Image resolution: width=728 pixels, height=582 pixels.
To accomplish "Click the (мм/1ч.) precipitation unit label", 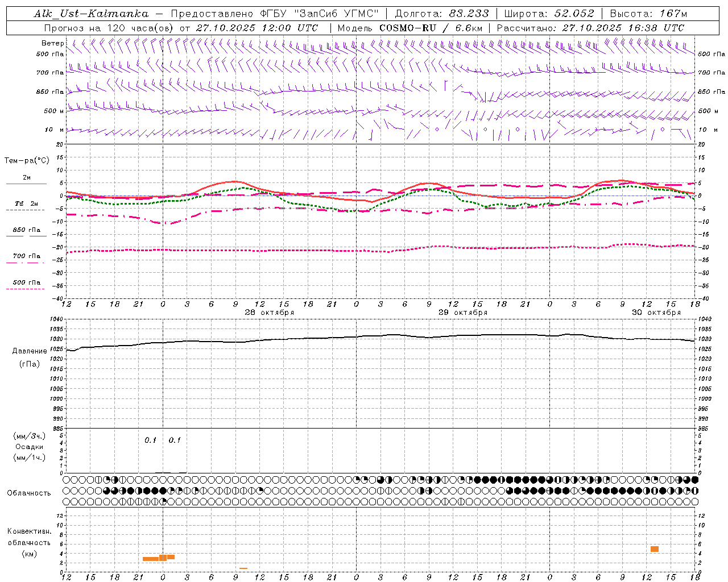I will 30,458.
